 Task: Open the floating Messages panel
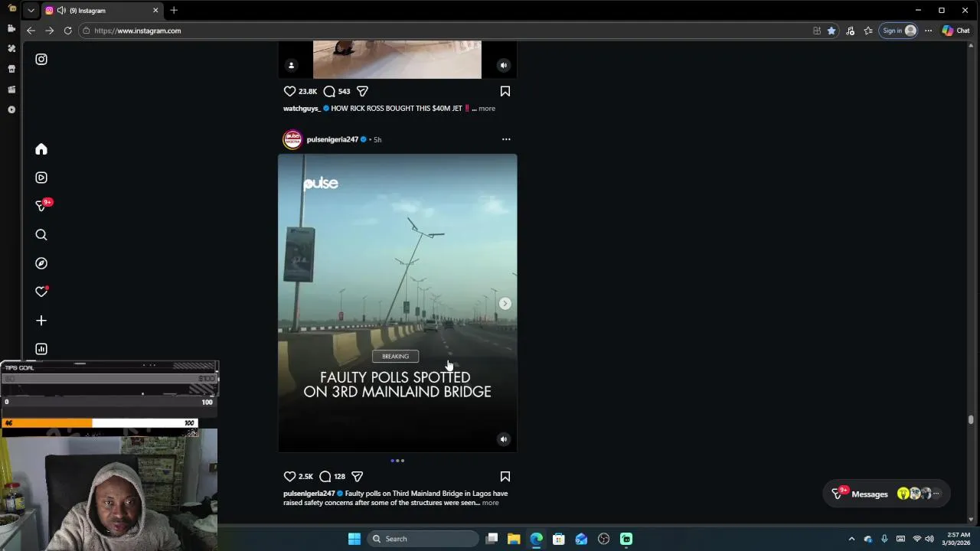pyautogui.click(x=887, y=494)
